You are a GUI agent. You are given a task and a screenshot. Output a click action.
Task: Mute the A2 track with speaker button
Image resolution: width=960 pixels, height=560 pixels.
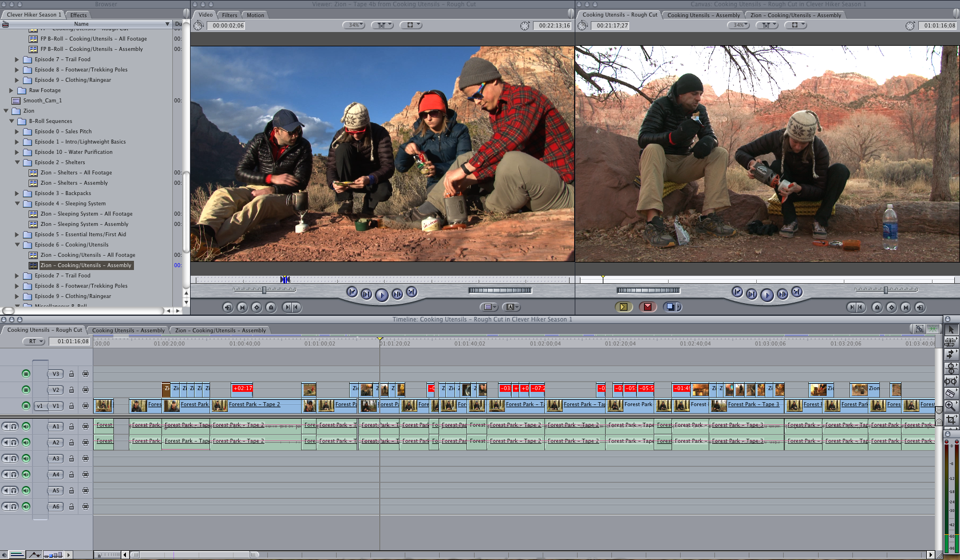[x=6, y=442]
